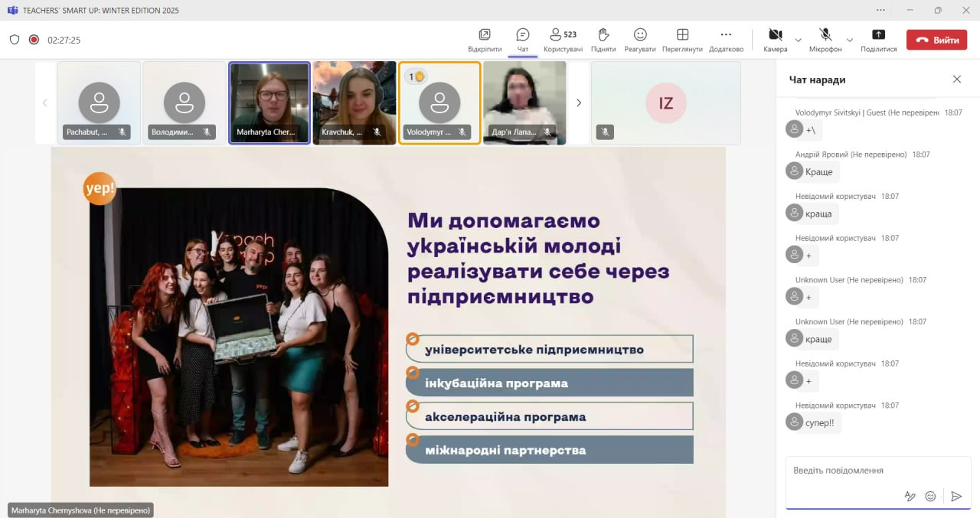980x518 pixels.
Task: Click avatar next to 'супер!!' message
Action: click(x=794, y=421)
